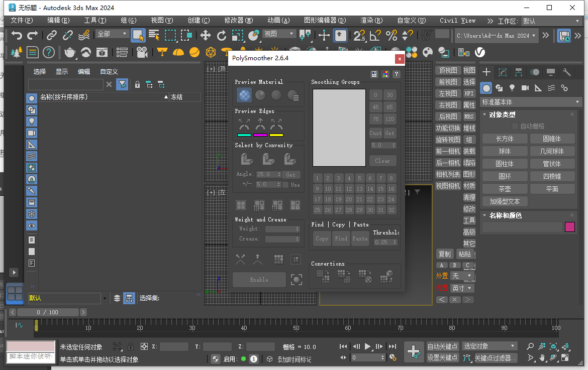The width and height of the screenshot is (588, 370).
Task: Open Zoom magnifier in viewport controls
Action: coord(530,346)
